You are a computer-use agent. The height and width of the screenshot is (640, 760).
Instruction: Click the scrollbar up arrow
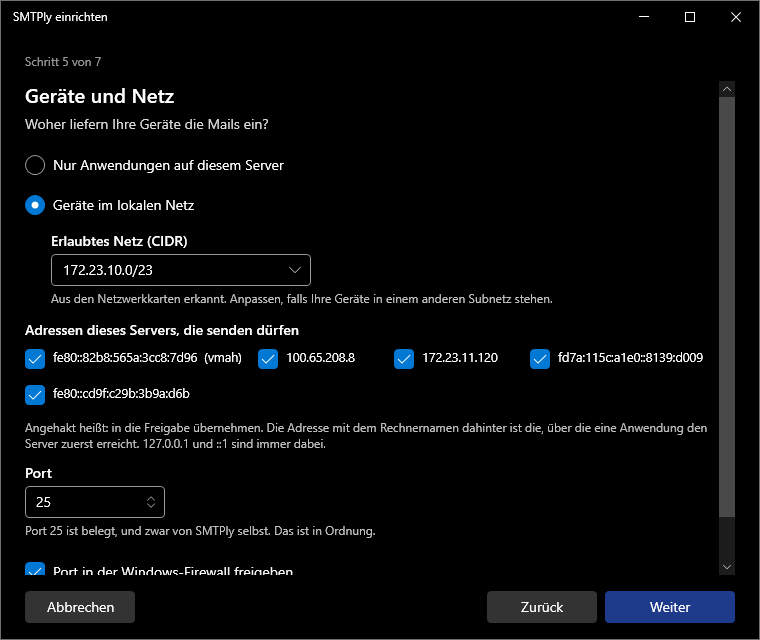727,89
